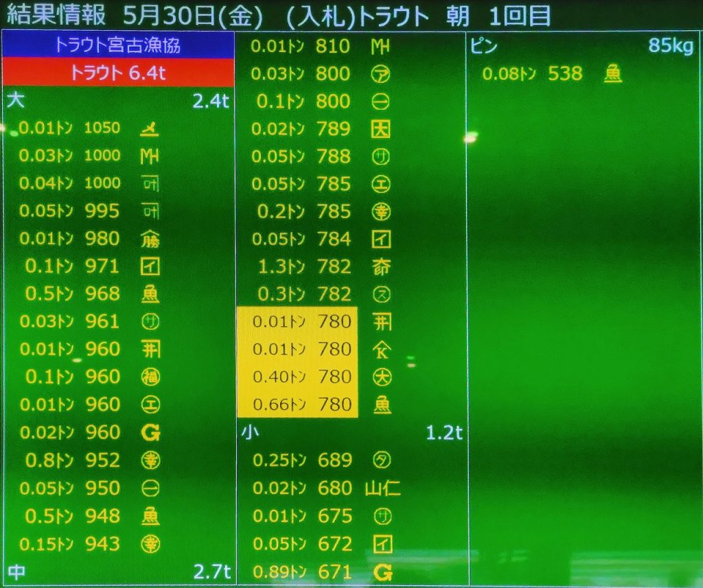Click the buyer mark beside the 1050 price
Image resolution: width=703 pixels, height=588 pixels.
tap(149, 128)
